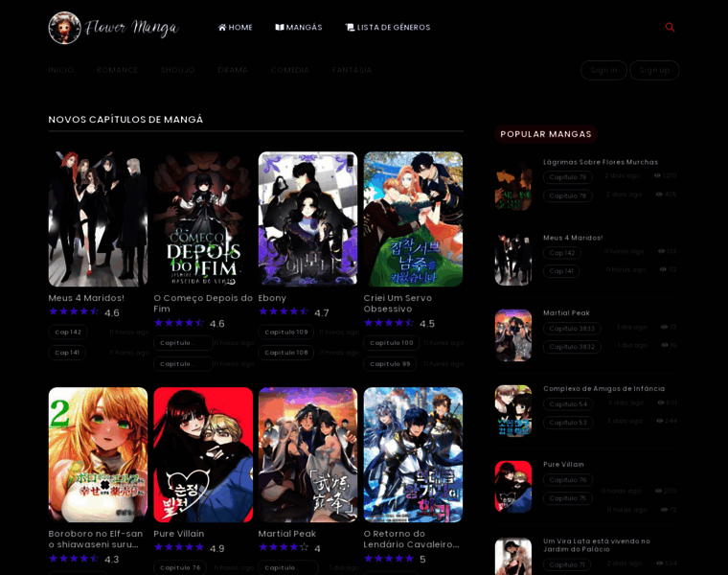Click the star rating under Meus 4 Maridos!
Image resolution: width=728 pixels, height=575 pixels.
(x=74, y=311)
